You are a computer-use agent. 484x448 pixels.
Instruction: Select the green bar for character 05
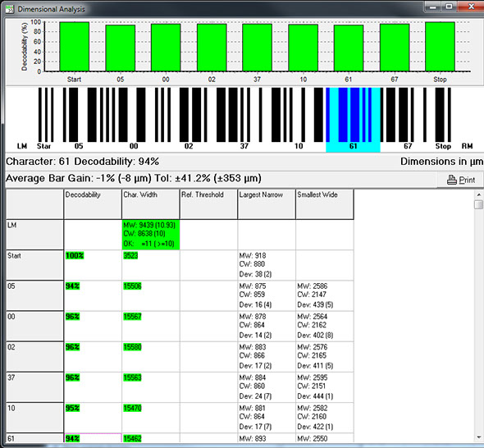point(121,48)
